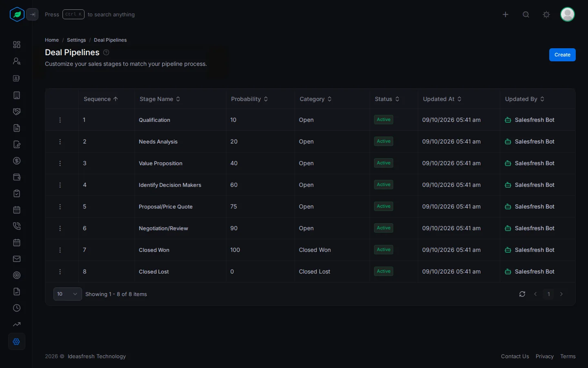This screenshot has height=368, width=588.
Task: Open the settings gear sidebar icon
Action: (x=17, y=341)
